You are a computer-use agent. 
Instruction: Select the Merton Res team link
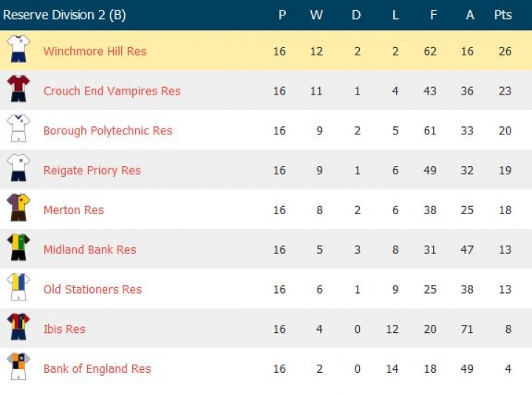[73, 210]
